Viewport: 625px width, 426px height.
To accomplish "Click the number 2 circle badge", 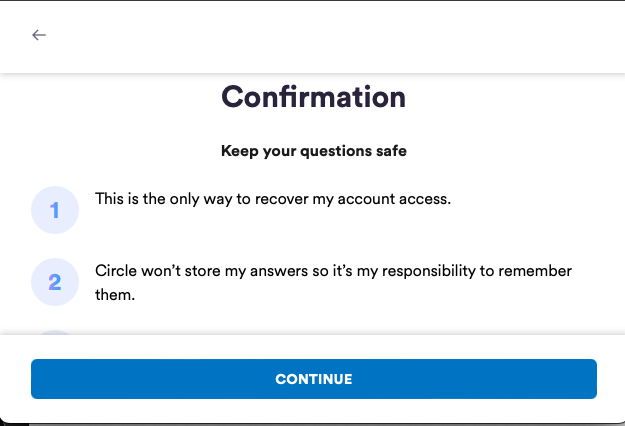I will (x=55, y=282).
